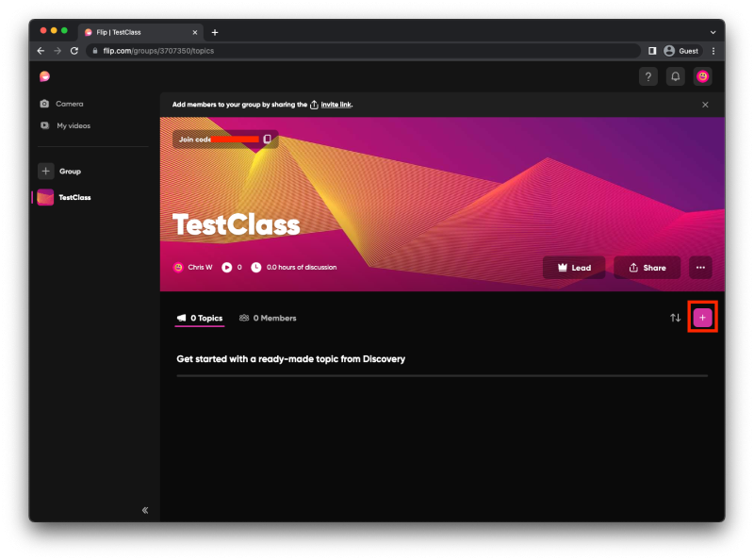
Task: Select the TestClass group icon
Action: [x=45, y=197]
